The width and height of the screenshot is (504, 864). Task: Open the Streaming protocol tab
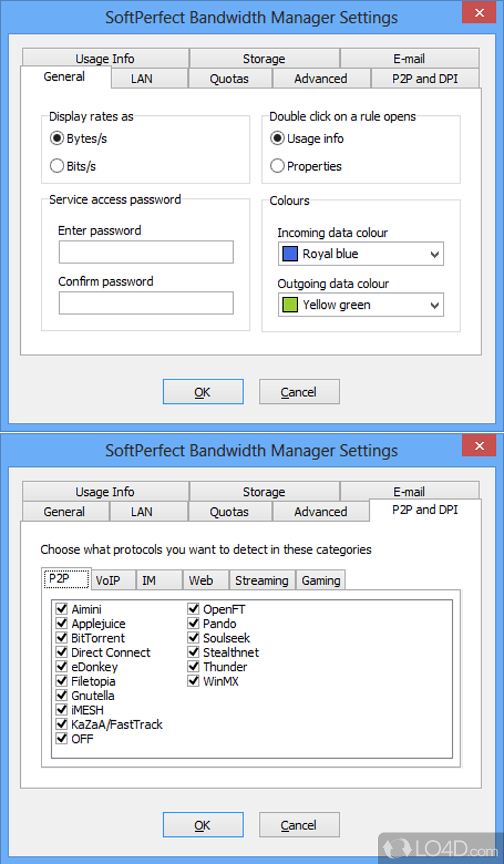[x=261, y=580]
